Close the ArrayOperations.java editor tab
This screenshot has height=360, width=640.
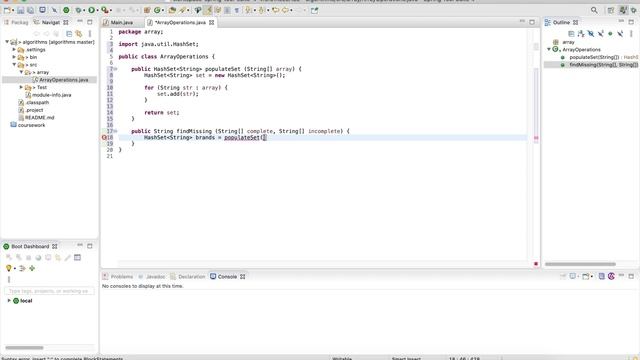pos(211,22)
